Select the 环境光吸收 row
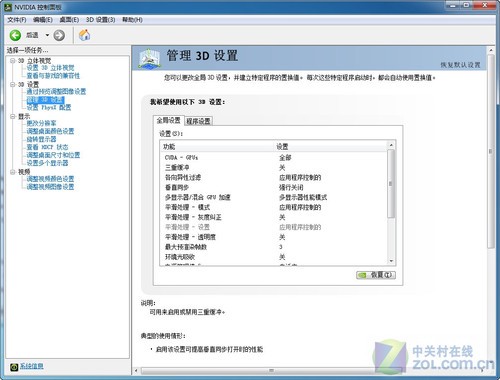The image size is (500, 380). 274,257
